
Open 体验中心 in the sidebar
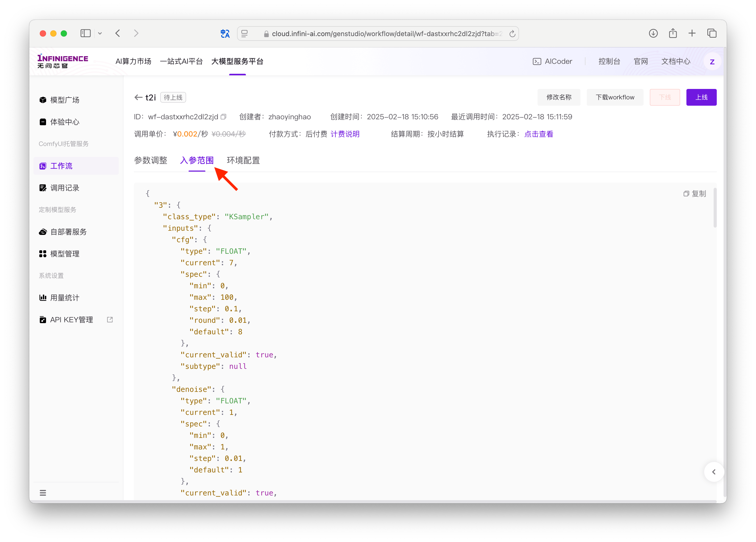click(76, 122)
